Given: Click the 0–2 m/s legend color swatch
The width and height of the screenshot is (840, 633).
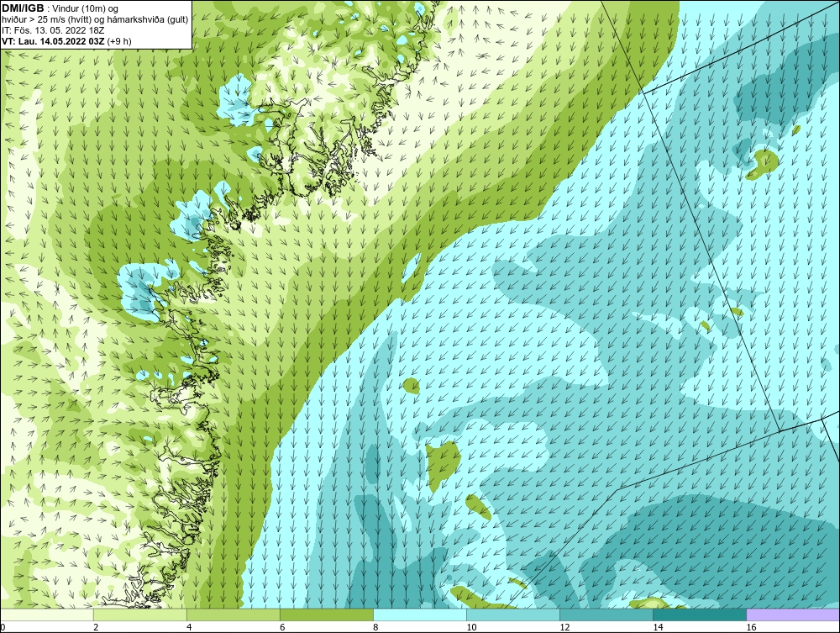Looking at the screenshot, I should [47, 615].
